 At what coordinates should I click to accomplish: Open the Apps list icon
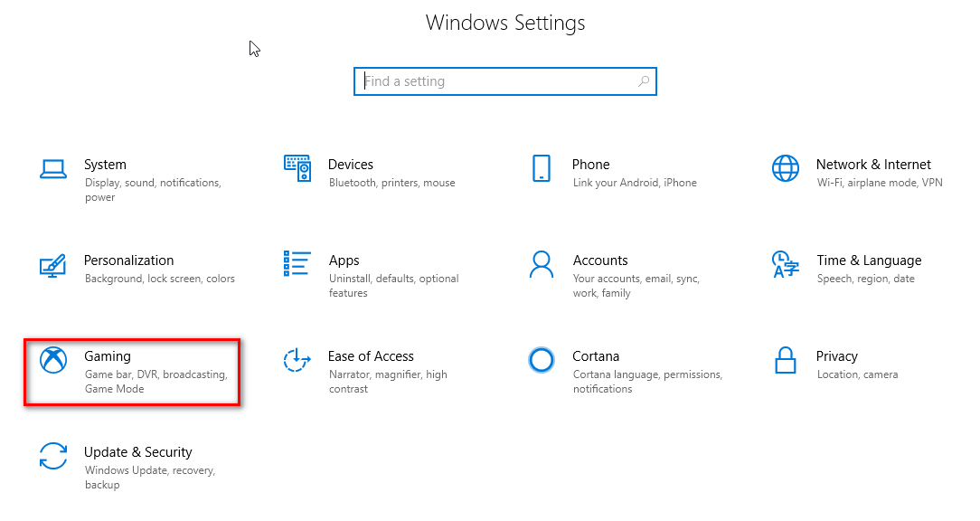(297, 264)
